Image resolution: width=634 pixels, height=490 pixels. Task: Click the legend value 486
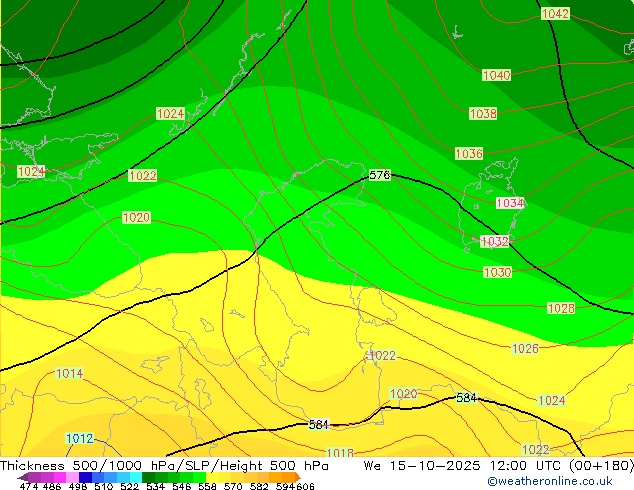pyautogui.click(x=52, y=486)
